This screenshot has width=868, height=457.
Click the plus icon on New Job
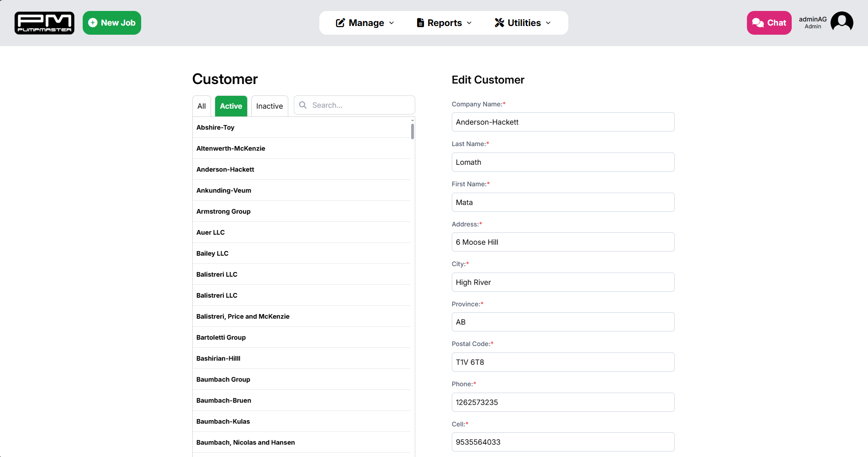click(93, 23)
